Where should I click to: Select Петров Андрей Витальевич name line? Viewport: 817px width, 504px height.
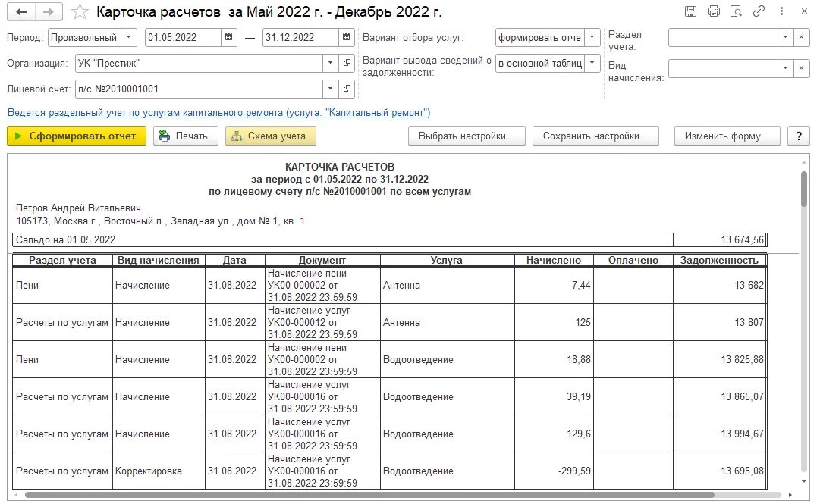tap(79, 208)
